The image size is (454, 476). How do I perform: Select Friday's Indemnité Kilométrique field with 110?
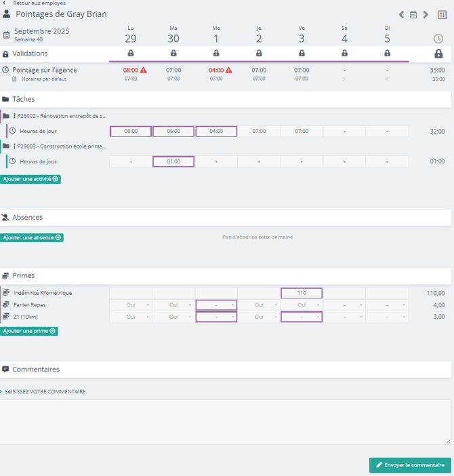click(302, 293)
